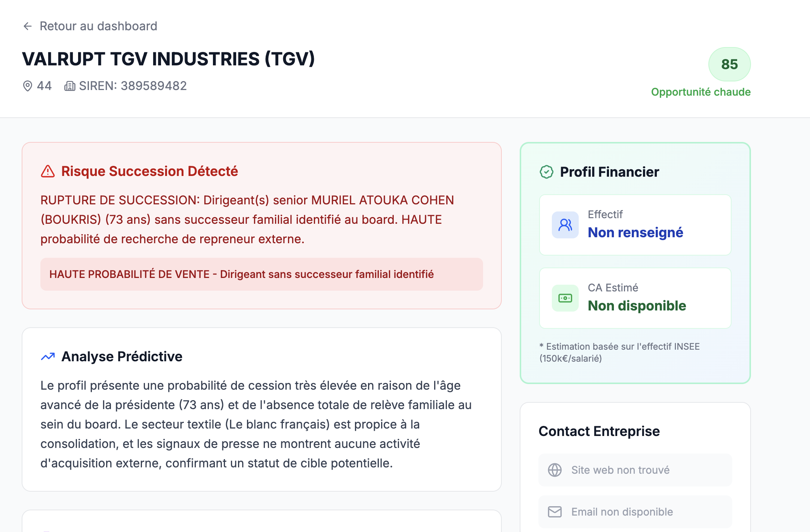This screenshot has width=810, height=532.
Task: Click the VALRUPT TGV INDUSTRIES title
Action: (x=169, y=59)
